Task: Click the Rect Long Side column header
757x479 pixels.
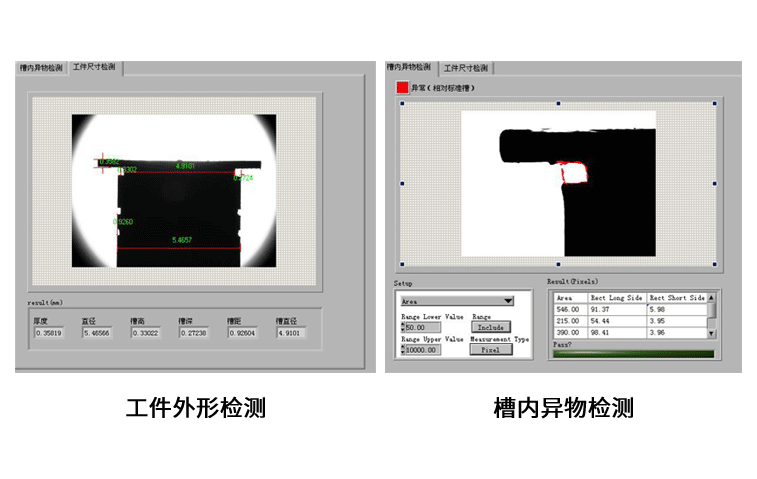Action: 617,298
